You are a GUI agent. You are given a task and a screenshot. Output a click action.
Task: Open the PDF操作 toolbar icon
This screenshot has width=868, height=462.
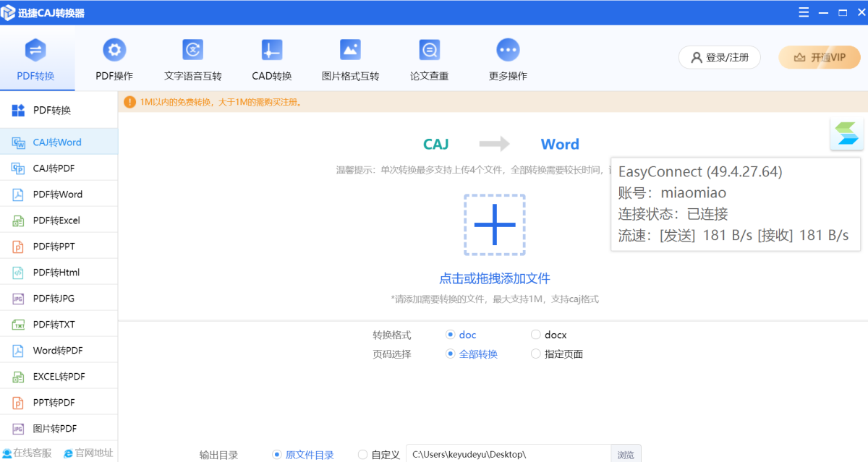tap(114, 50)
